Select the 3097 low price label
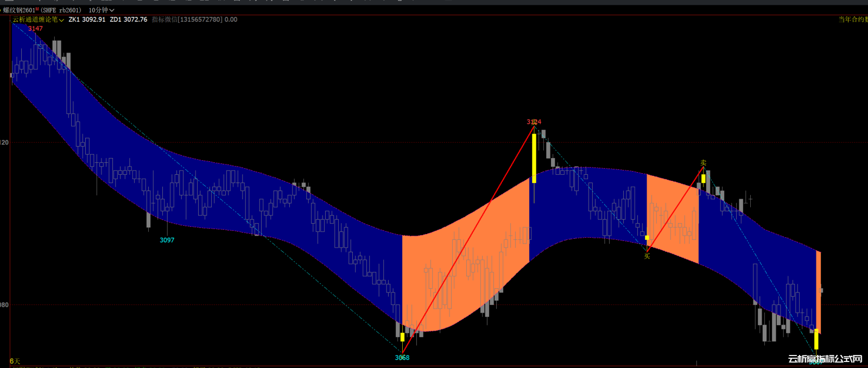Screen dimensions: 868x368 point(167,240)
